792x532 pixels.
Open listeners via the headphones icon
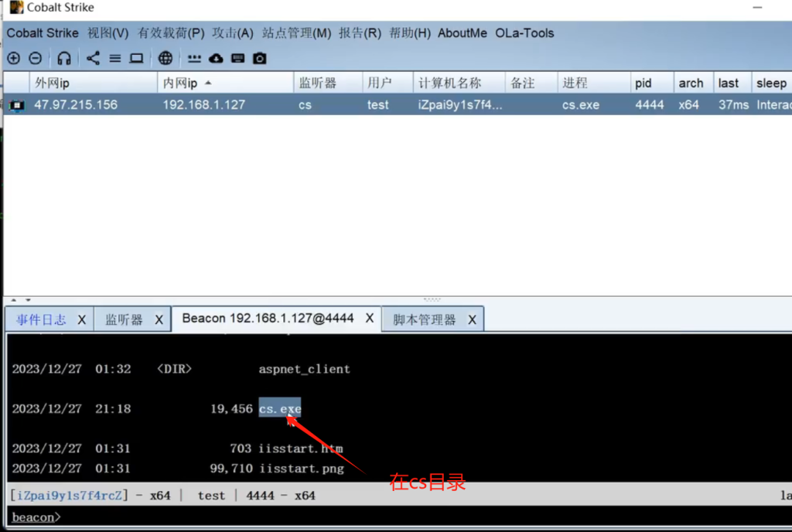point(64,59)
